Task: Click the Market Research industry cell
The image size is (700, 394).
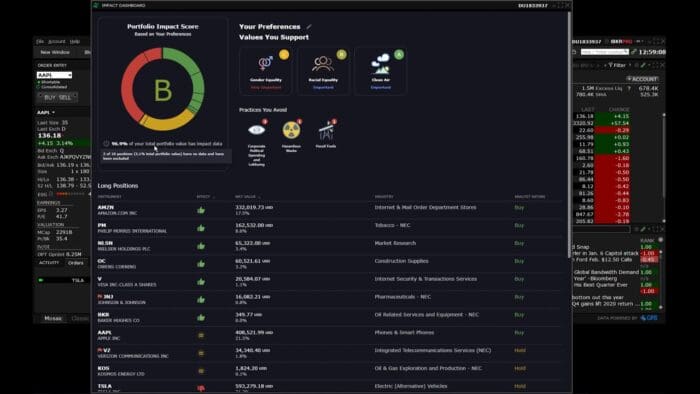Action: (x=395, y=243)
